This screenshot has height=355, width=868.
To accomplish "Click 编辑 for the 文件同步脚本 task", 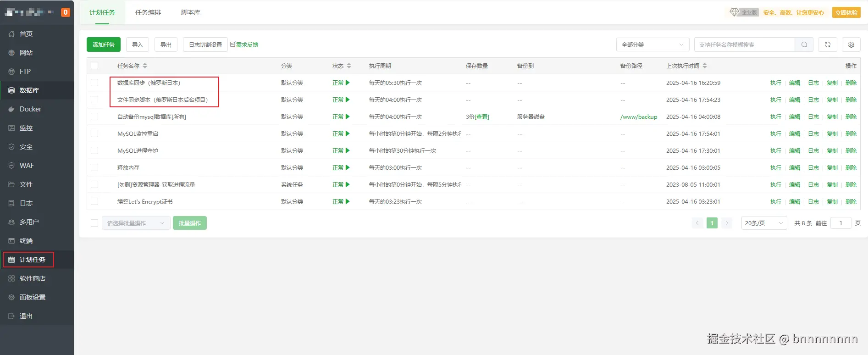I will coord(795,100).
